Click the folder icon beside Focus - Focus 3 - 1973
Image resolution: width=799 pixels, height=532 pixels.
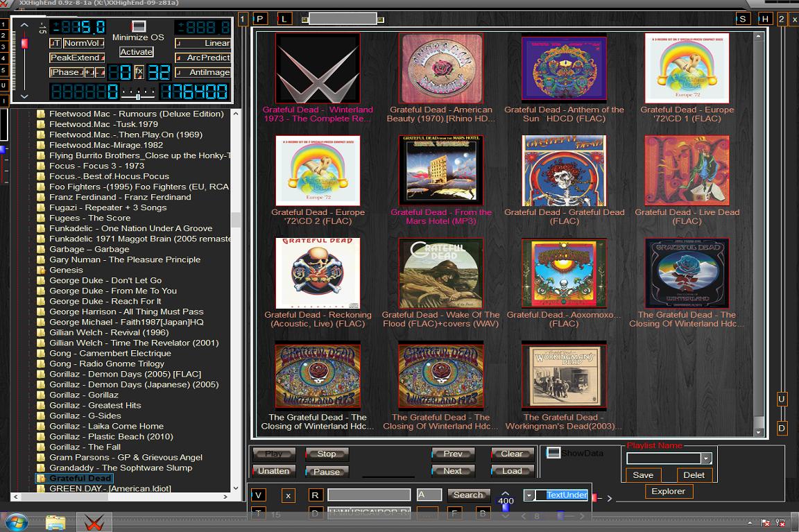point(40,166)
